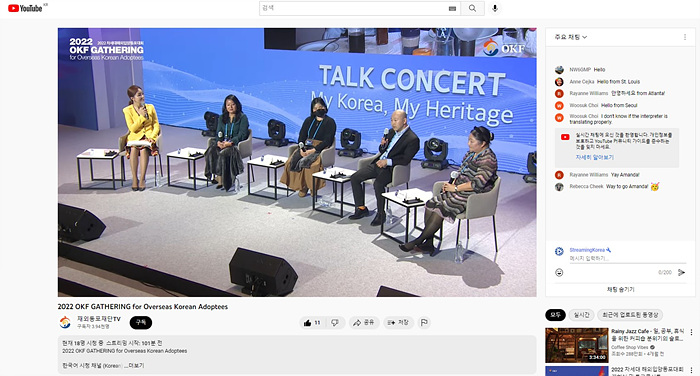Click the avatar beside Rayanne Williams' 'Yay Amanda!'

click(x=559, y=175)
